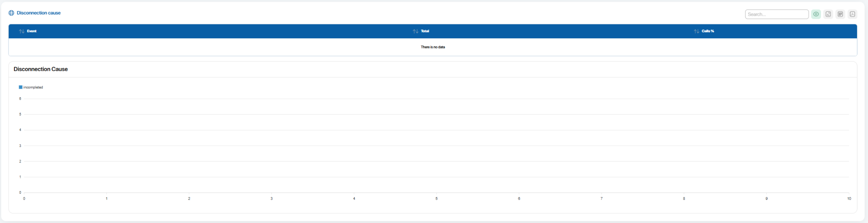The width and height of the screenshot is (868, 223).
Task: Click the y-axis label 6
Action: [x=20, y=99]
